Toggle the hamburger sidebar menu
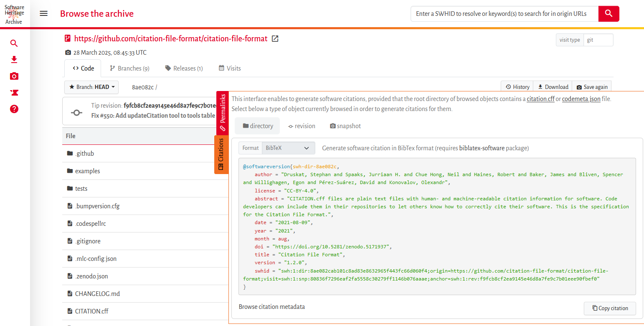The height and width of the screenshot is (326, 644). click(43, 13)
